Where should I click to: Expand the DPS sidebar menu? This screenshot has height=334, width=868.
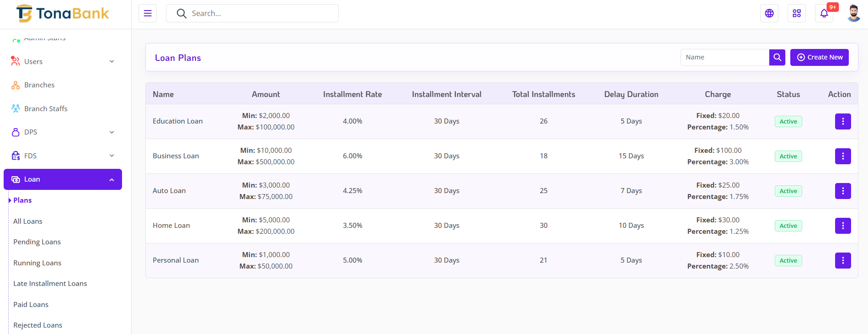tap(63, 132)
